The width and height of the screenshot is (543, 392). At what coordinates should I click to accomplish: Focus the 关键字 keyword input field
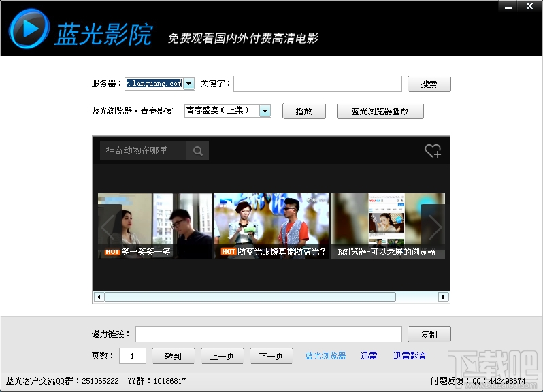pos(318,84)
